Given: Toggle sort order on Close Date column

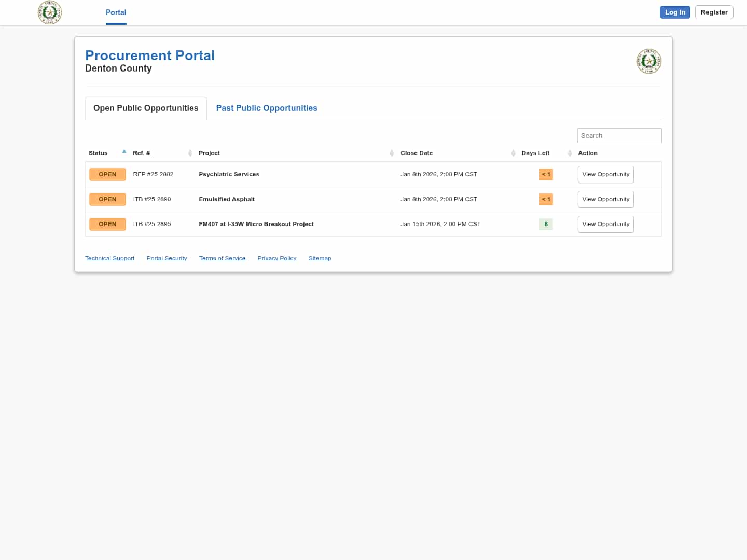Looking at the screenshot, I should [x=514, y=153].
